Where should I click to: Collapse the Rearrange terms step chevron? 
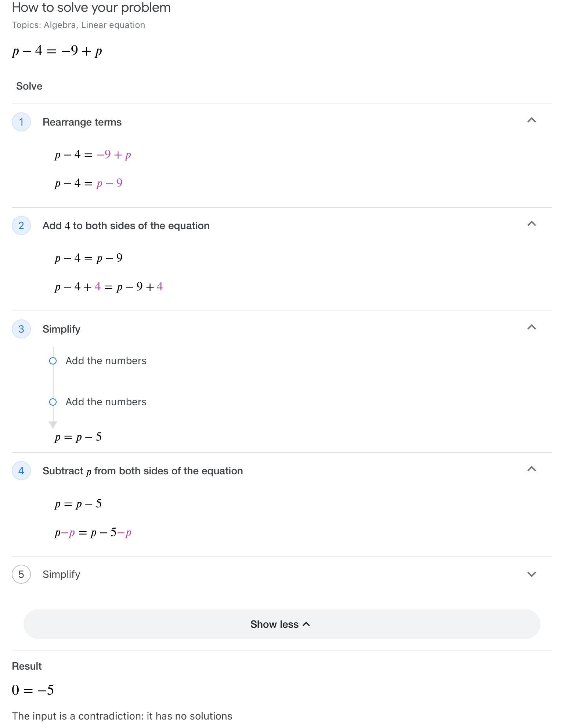click(x=531, y=120)
